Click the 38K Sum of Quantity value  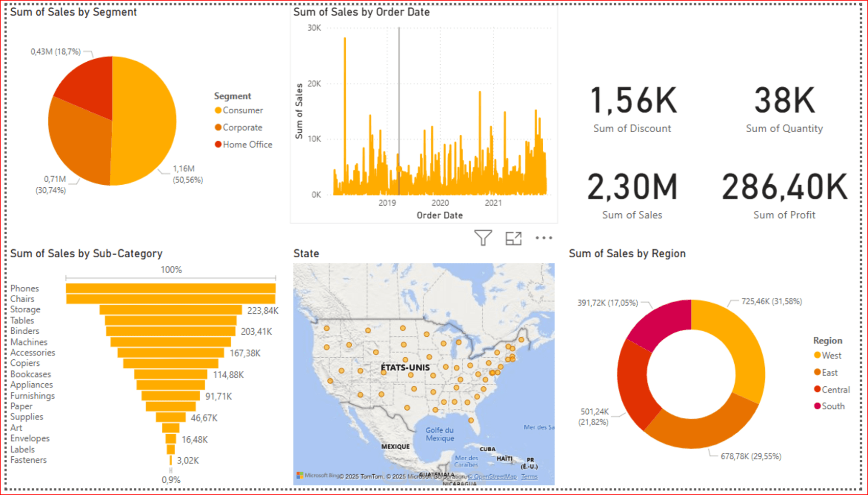(x=784, y=100)
